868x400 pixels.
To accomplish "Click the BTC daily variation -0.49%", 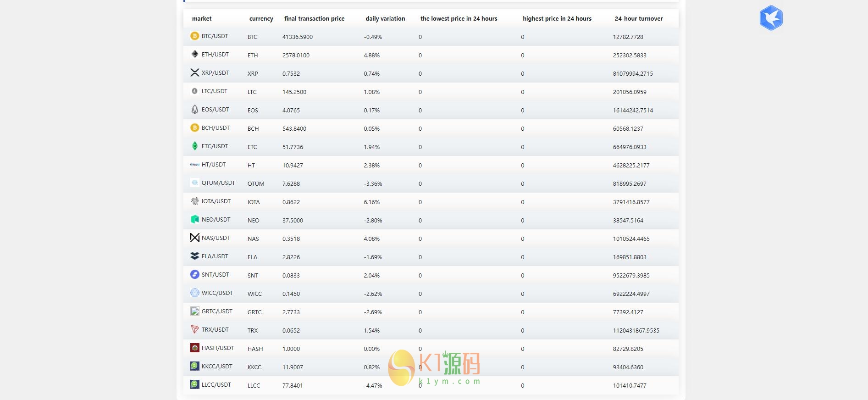I will pos(373,37).
